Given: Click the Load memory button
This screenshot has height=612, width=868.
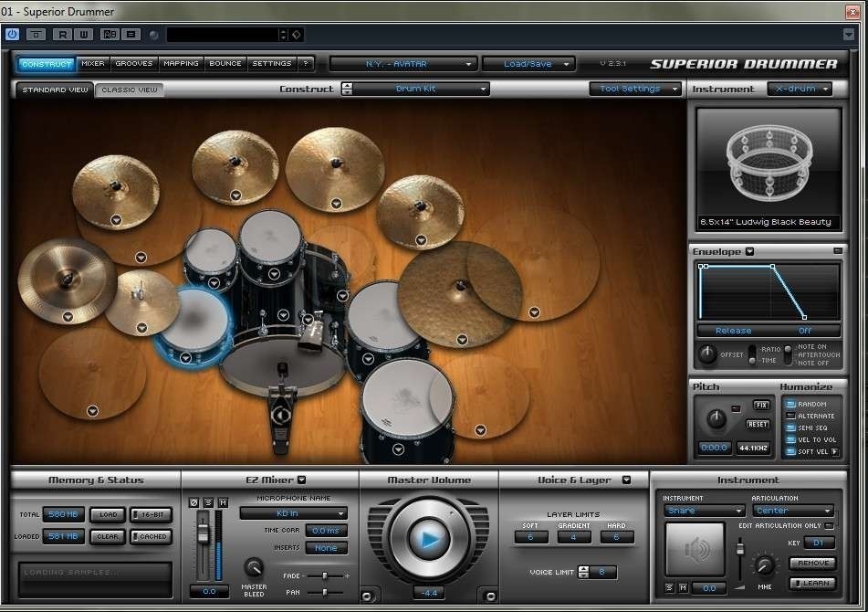Looking at the screenshot, I should click(x=108, y=514).
